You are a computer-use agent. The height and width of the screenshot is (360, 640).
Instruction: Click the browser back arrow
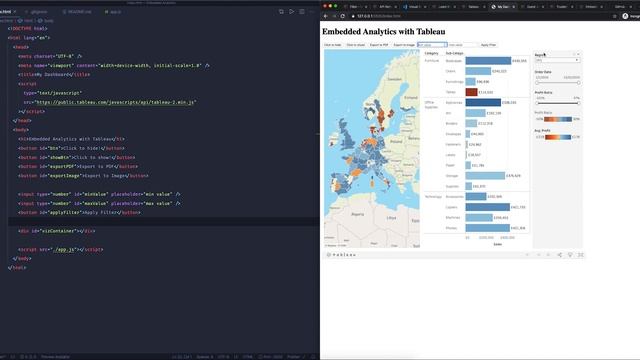[x=326, y=16]
